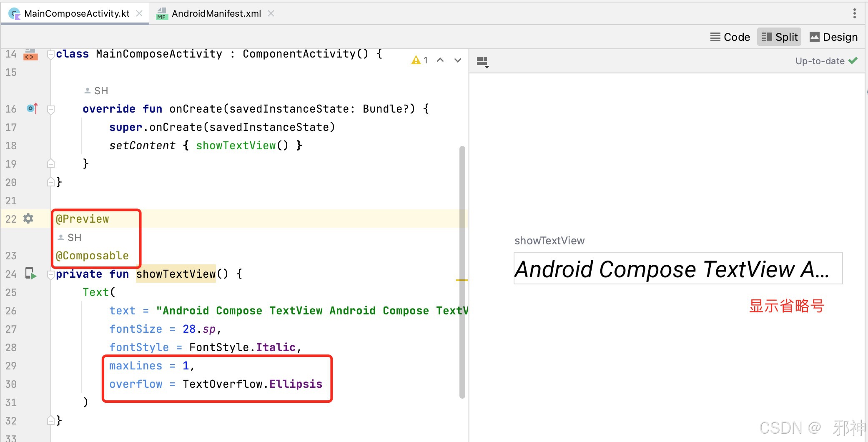Viewport: 868px width, 442px height.
Task: Click super.onCreate call on line 17
Action: point(222,127)
